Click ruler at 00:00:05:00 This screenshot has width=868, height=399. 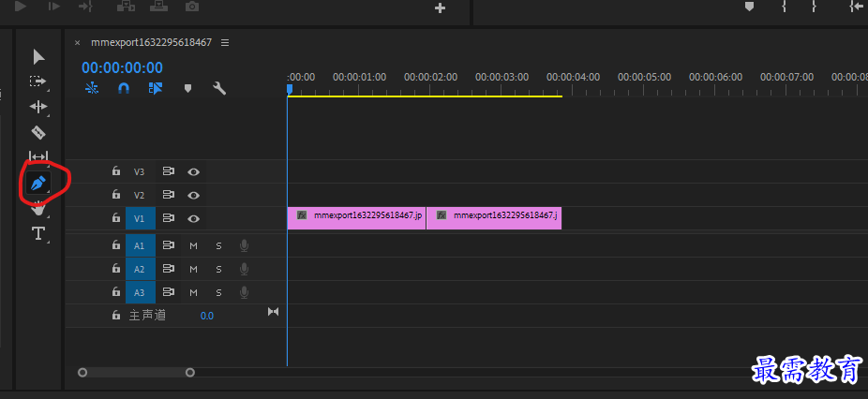[x=644, y=78]
